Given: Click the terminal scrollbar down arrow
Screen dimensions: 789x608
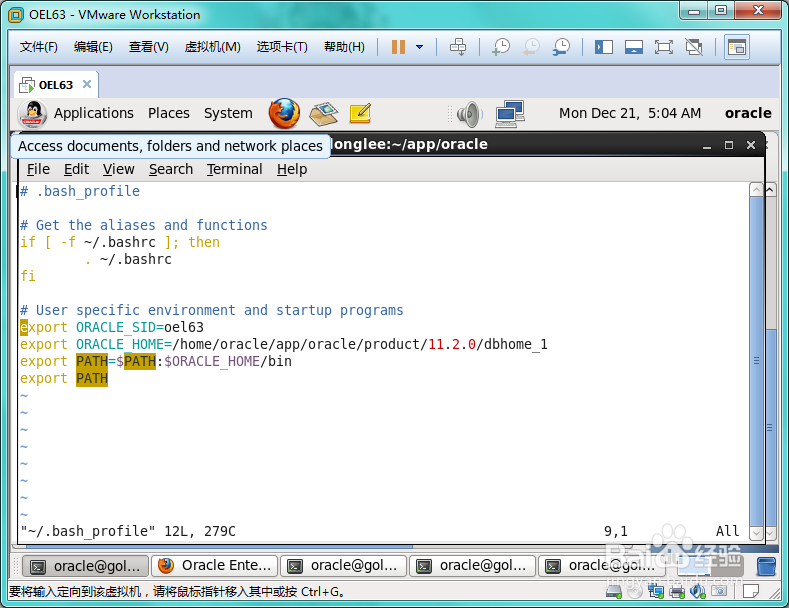Looking at the screenshot, I should point(756,533).
